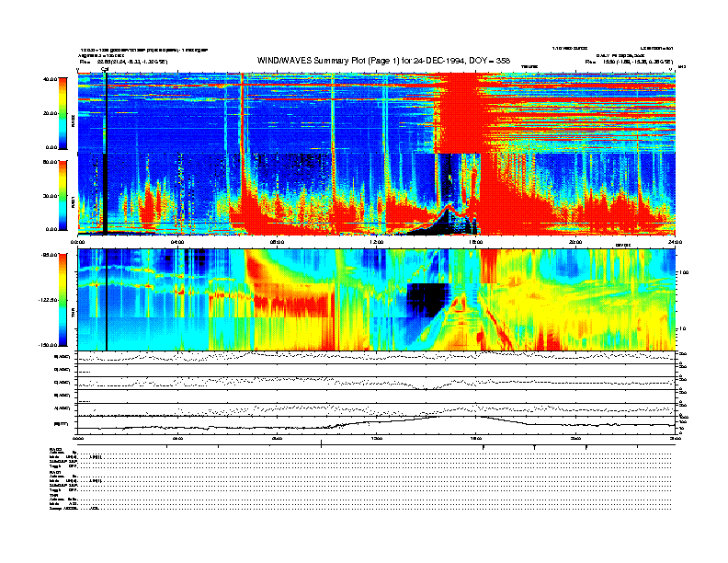728x563 pixels.
Task: Click the RAD1 intensity color bar
Action: tap(63, 195)
